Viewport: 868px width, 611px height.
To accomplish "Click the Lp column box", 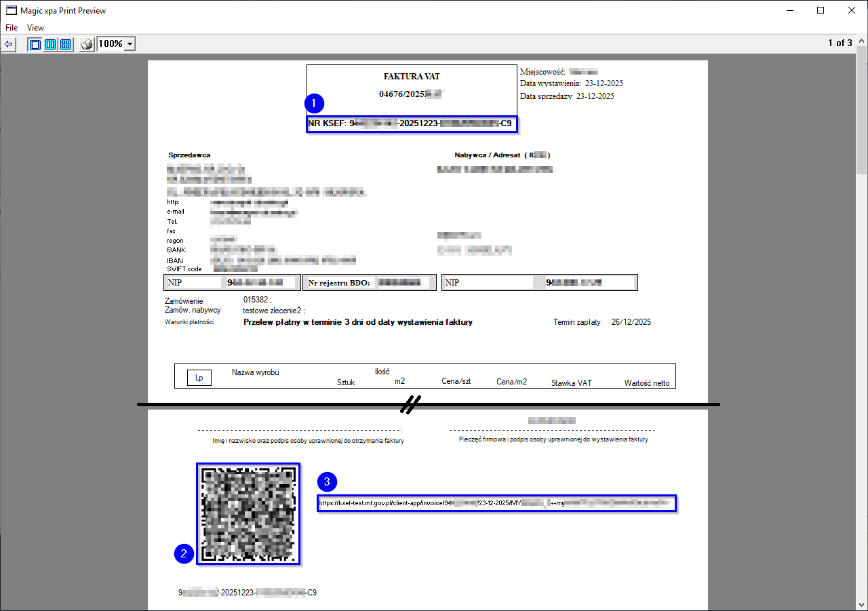I will 199,378.
